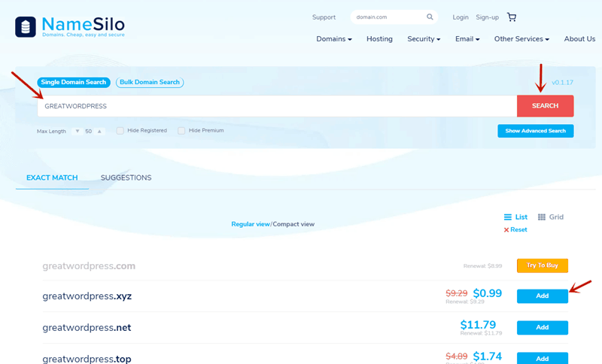Viewport: 602px width, 364px height.
Task: Click Try To Buy for greatwordpress.com
Action: point(542,265)
